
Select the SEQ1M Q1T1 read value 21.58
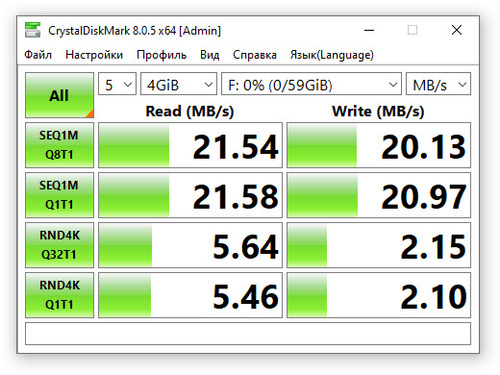[190, 195]
